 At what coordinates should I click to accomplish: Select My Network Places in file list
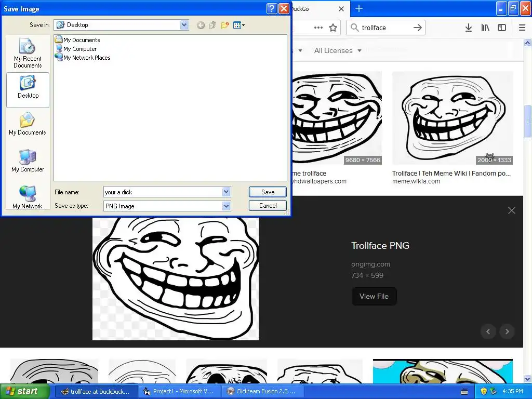[83, 58]
